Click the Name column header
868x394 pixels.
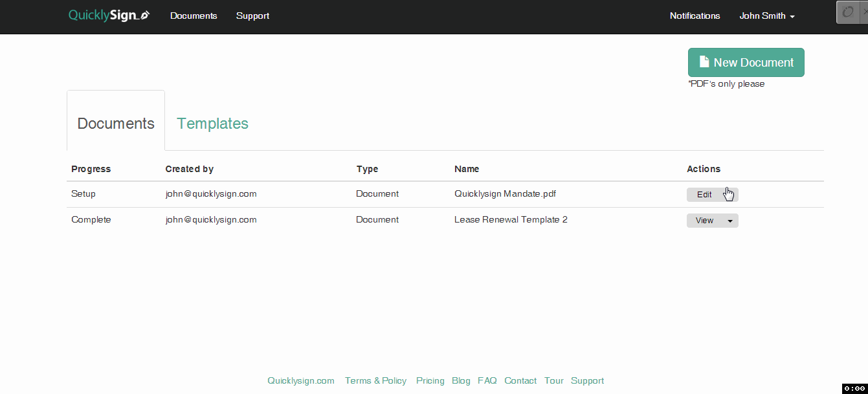pyautogui.click(x=467, y=169)
